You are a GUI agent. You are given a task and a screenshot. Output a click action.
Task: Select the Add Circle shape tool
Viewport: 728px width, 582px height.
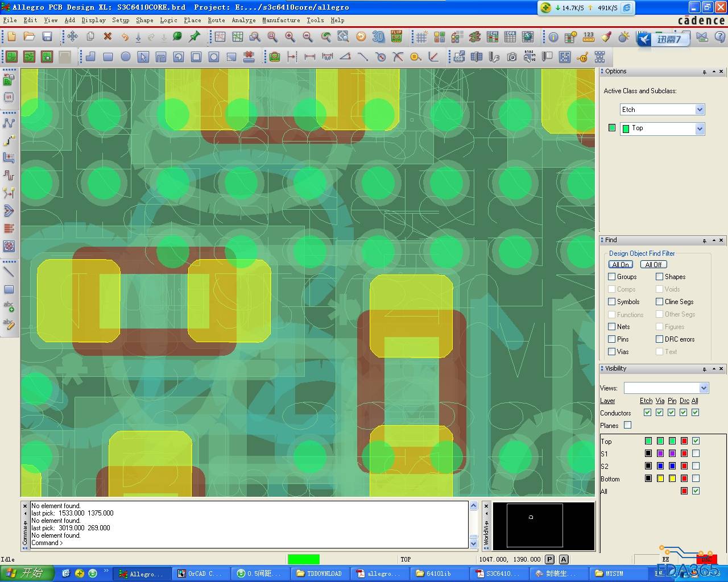coord(126,57)
